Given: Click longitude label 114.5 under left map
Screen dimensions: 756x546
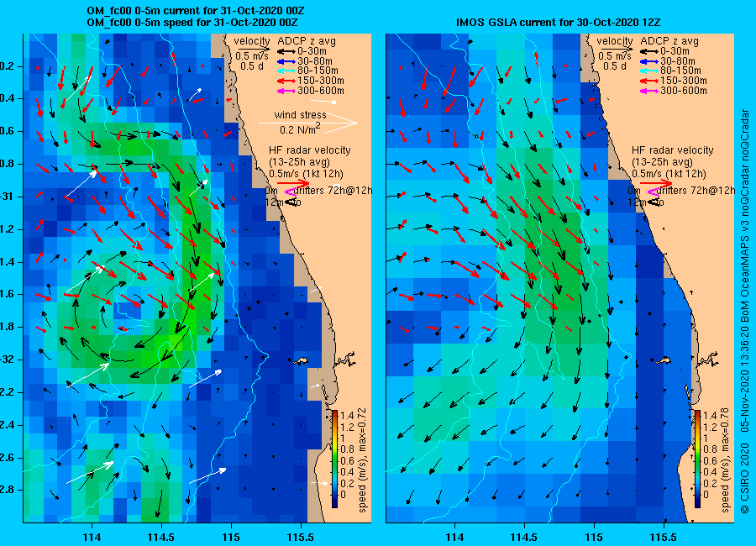Looking at the screenshot, I should (x=161, y=537).
